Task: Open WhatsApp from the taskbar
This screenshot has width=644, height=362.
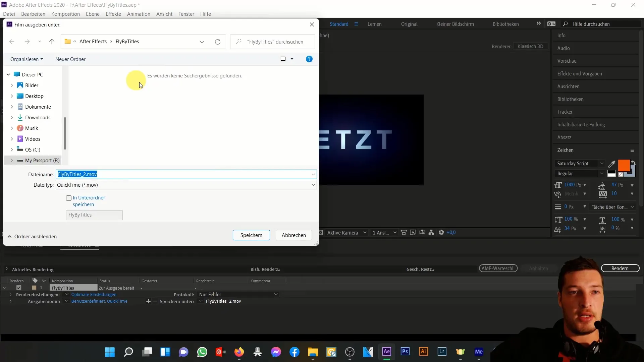Action: click(202, 352)
